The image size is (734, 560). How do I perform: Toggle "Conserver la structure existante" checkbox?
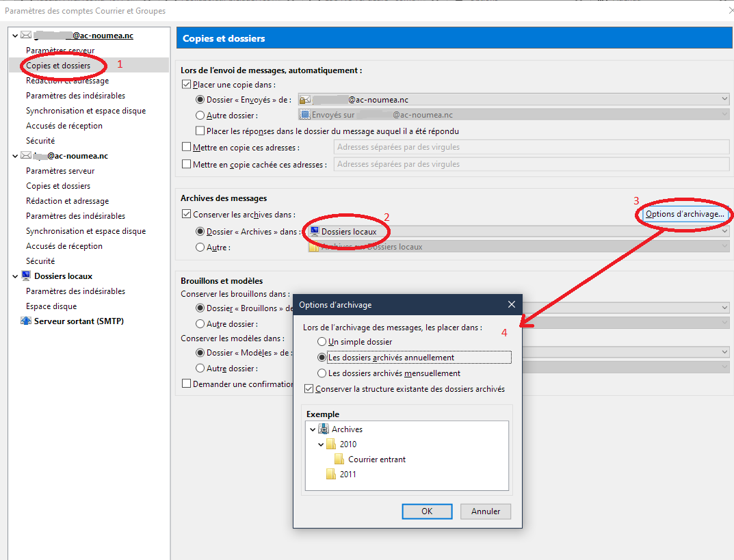pyautogui.click(x=309, y=389)
